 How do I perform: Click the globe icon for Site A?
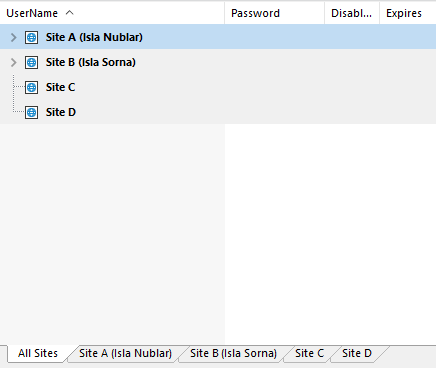[31, 37]
